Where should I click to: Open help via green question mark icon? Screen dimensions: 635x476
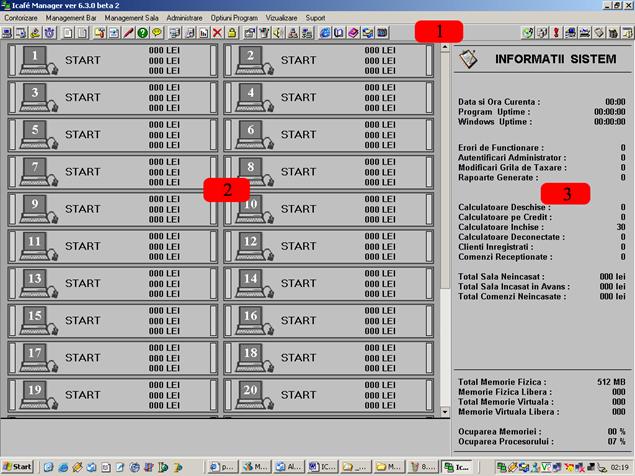pos(143,33)
